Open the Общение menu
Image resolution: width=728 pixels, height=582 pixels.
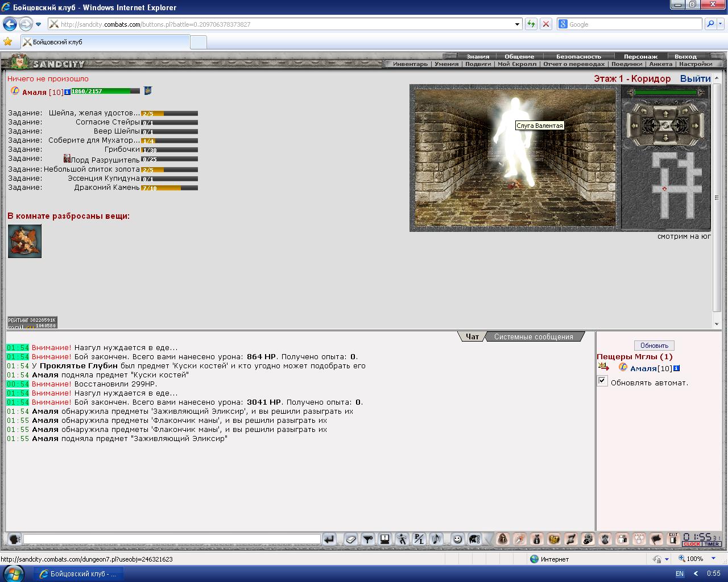[x=519, y=57]
